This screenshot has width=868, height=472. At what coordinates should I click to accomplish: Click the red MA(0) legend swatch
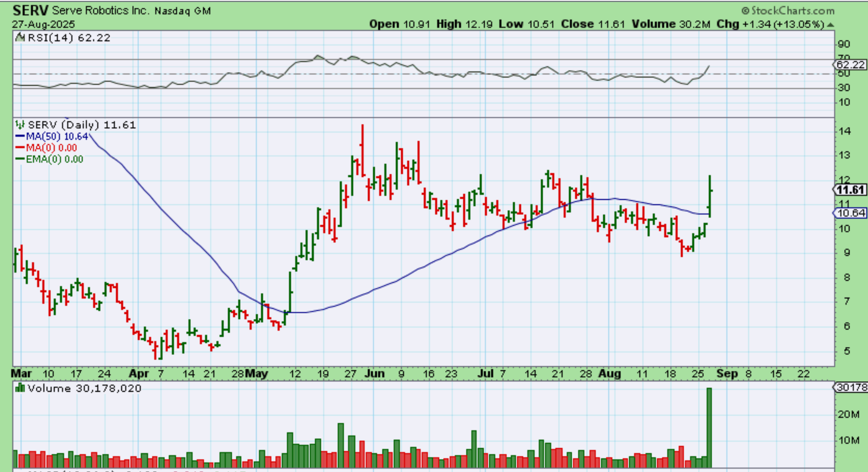click(20, 148)
